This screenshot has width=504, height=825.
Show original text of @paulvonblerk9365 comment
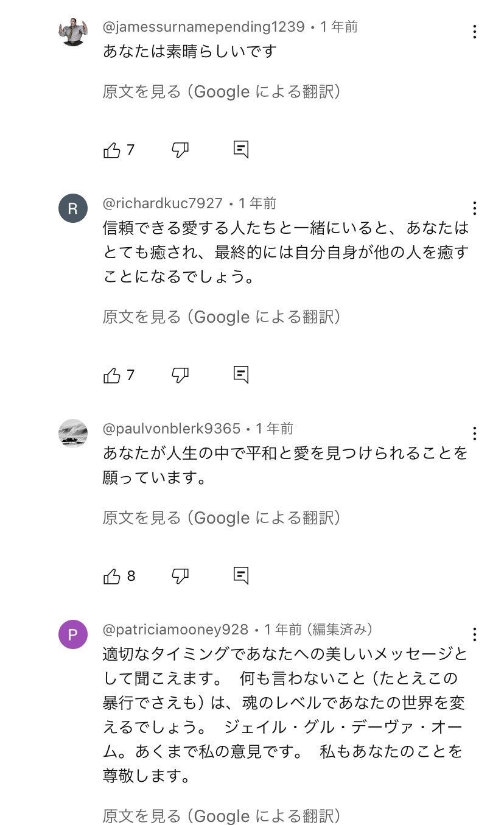click(222, 518)
